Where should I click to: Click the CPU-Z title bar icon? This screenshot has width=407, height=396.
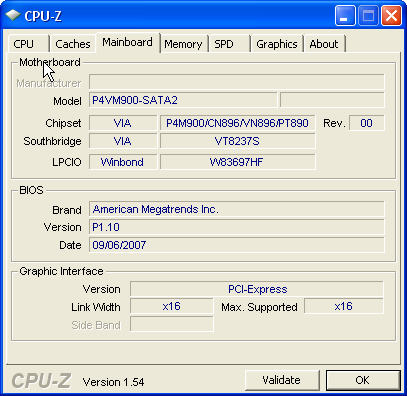[13, 15]
